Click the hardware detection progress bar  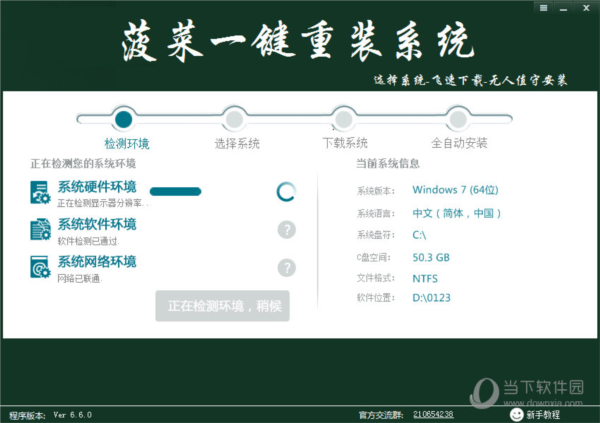click(x=176, y=191)
